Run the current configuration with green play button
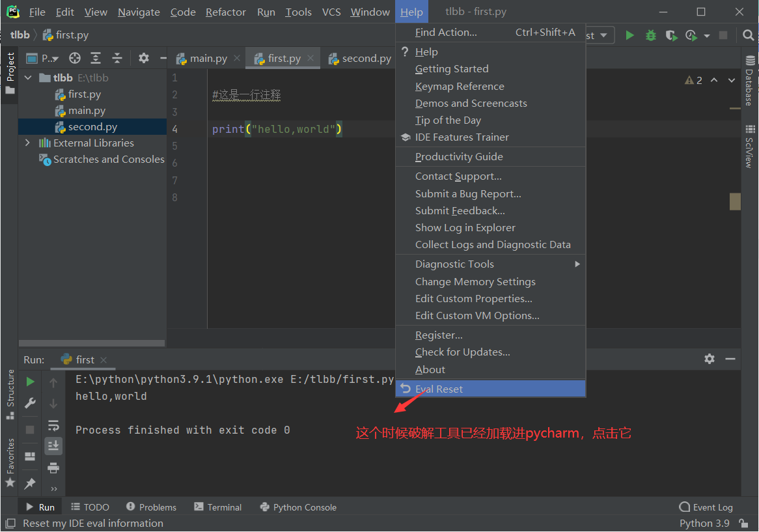This screenshot has width=759, height=532. 629,35
